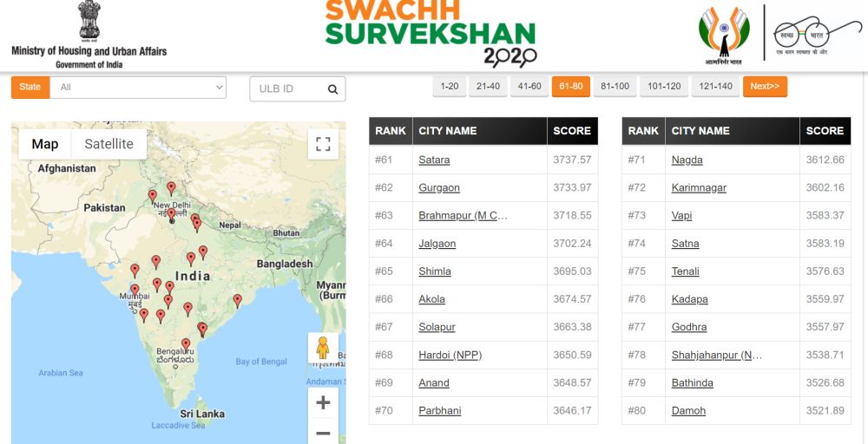This screenshot has height=444, width=868.
Task: Open the Bathinda city link
Action: coord(693,382)
